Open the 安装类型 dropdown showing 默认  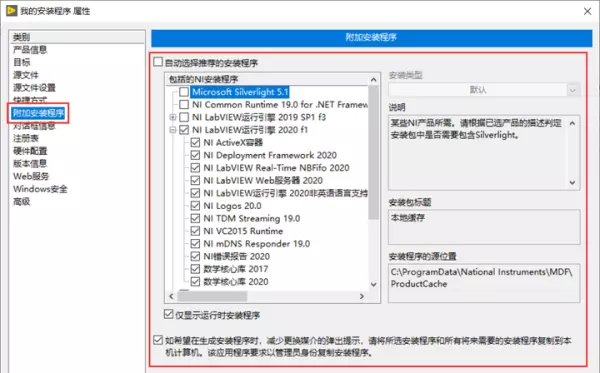click(484, 90)
